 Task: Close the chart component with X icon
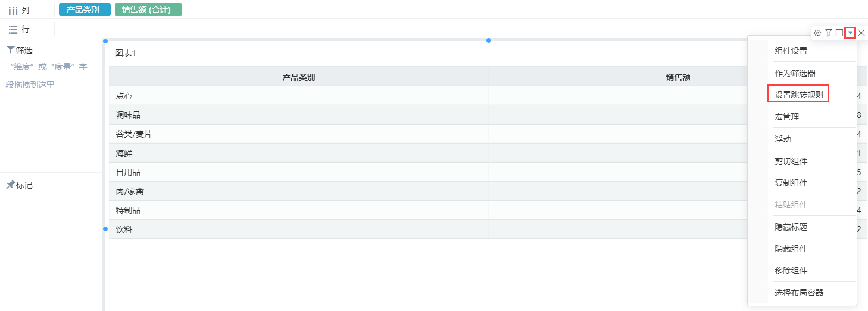coord(861,33)
